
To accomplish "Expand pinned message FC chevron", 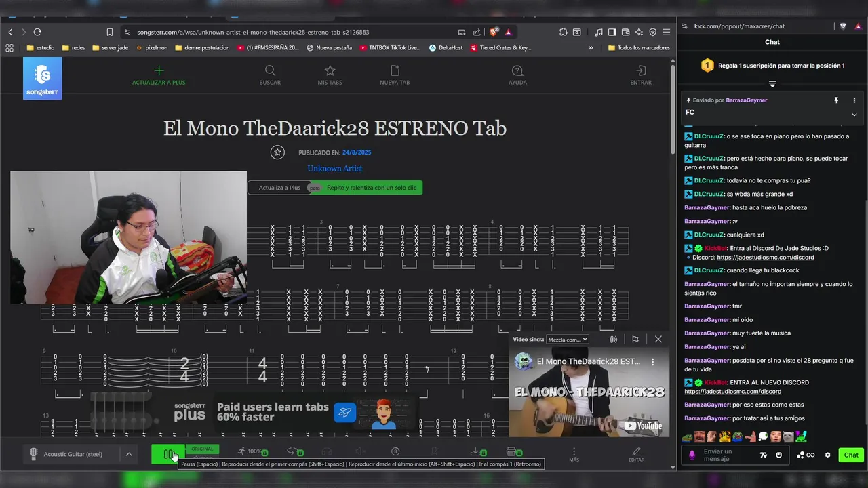I will click(x=854, y=115).
